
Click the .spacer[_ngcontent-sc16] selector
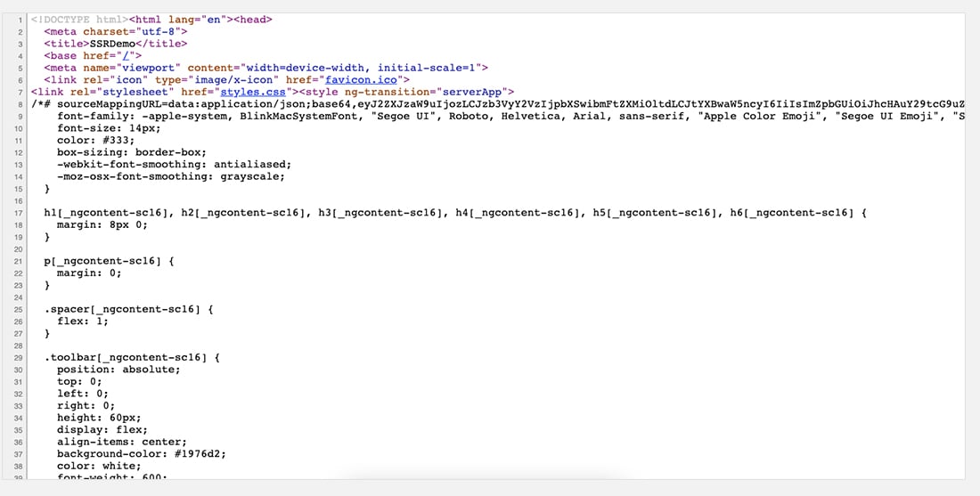click(x=122, y=309)
